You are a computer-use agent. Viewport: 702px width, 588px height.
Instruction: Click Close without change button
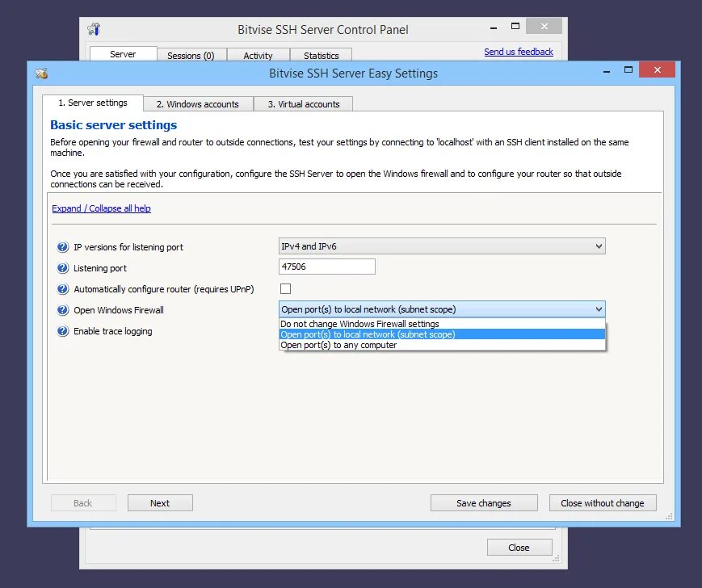click(603, 503)
